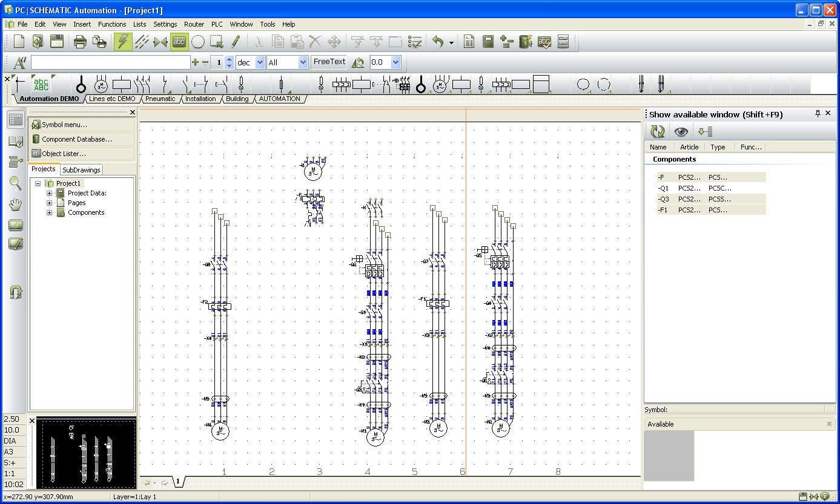Click the refresh icon in available window
This screenshot has width=840, height=504.
(x=657, y=131)
